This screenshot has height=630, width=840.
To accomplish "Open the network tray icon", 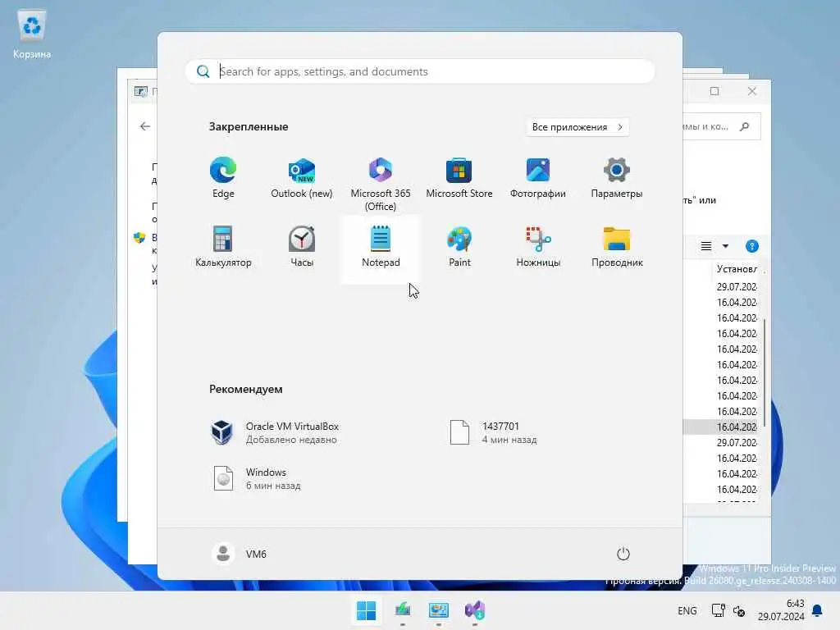I will click(x=718, y=610).
